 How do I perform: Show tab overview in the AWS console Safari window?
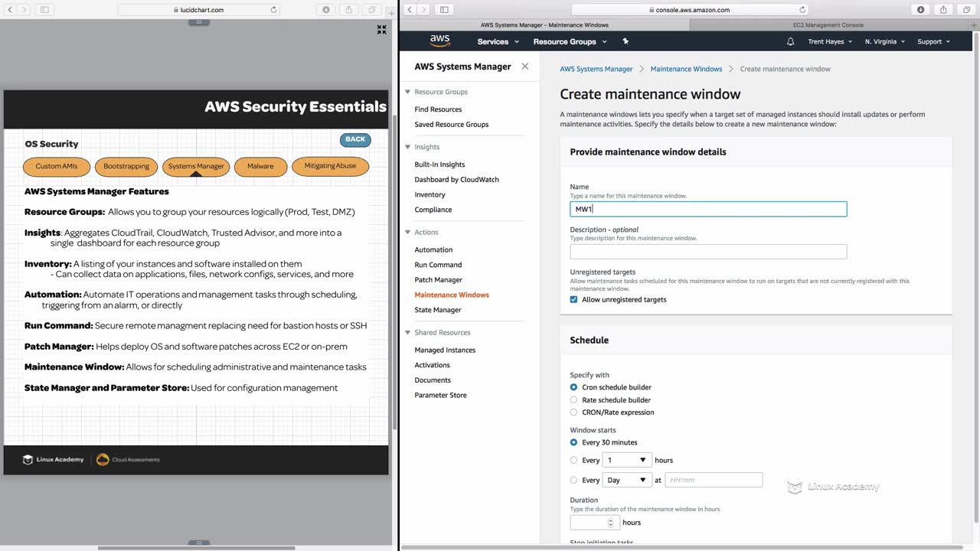click(966, 10)
